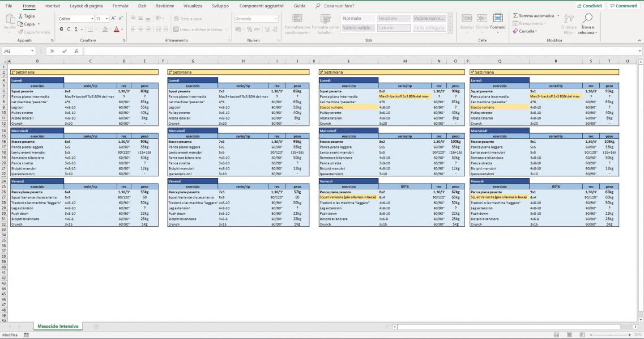Screen dimensions: 644x339
Task: Toggle italic formatting with C button
Action: [69, 29]
